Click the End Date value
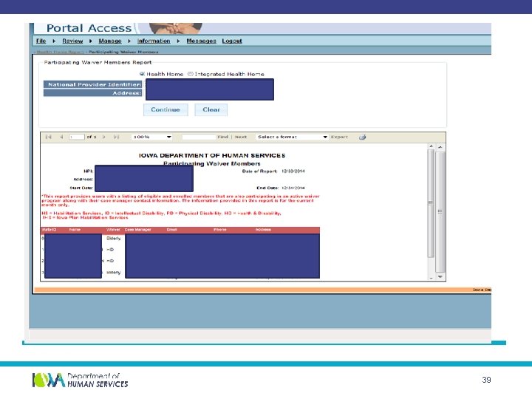 293,188
